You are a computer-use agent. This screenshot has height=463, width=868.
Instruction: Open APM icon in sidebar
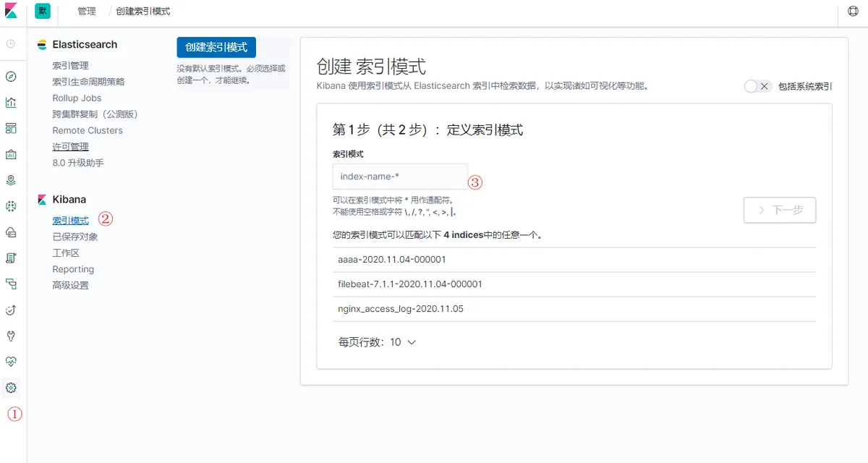point(11,284)
